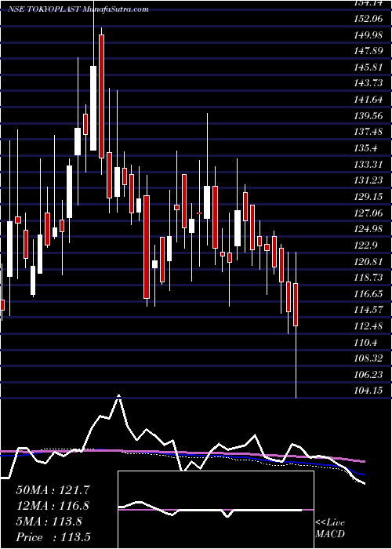
Task: Click the 129.15 price axis label
Action: (x=368, y=197)
